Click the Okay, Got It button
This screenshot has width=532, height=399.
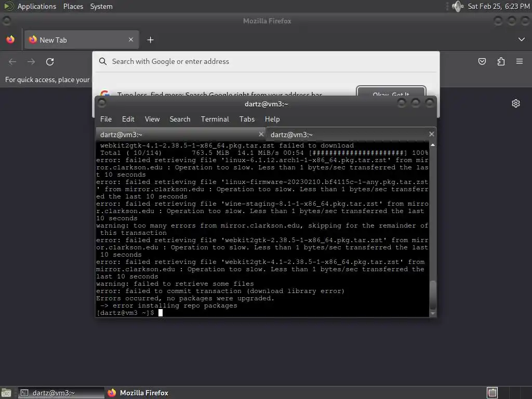[391, 91]
